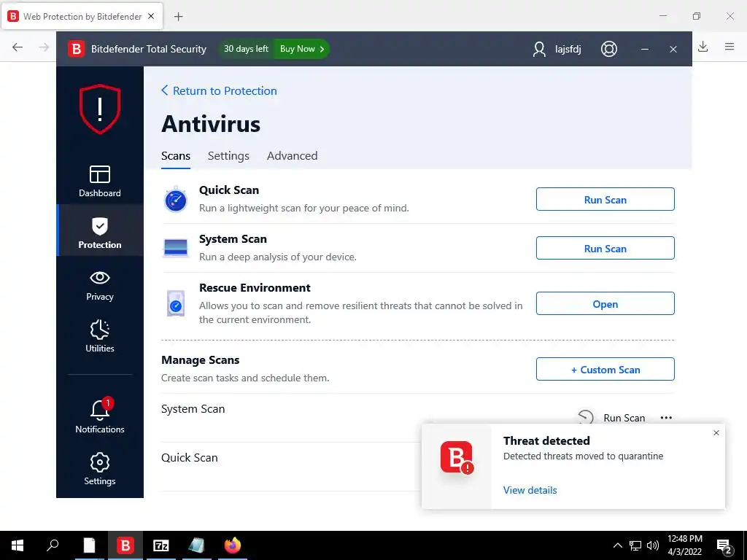Viewport: 747px width, 560px height.
Task: Open the Settings gear in sidebar
Action: [99, 469]
